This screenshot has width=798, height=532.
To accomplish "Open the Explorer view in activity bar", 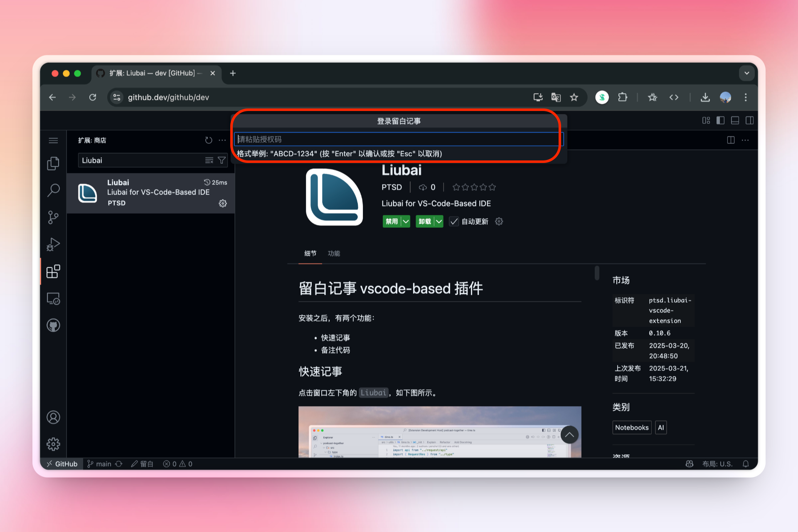I will 53,163.
